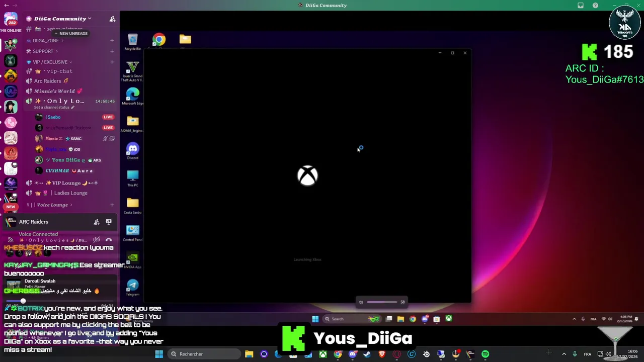Screen dimensions: 644x362
Task: Select the Only Lo... voice channel
Action: (70, 101)
